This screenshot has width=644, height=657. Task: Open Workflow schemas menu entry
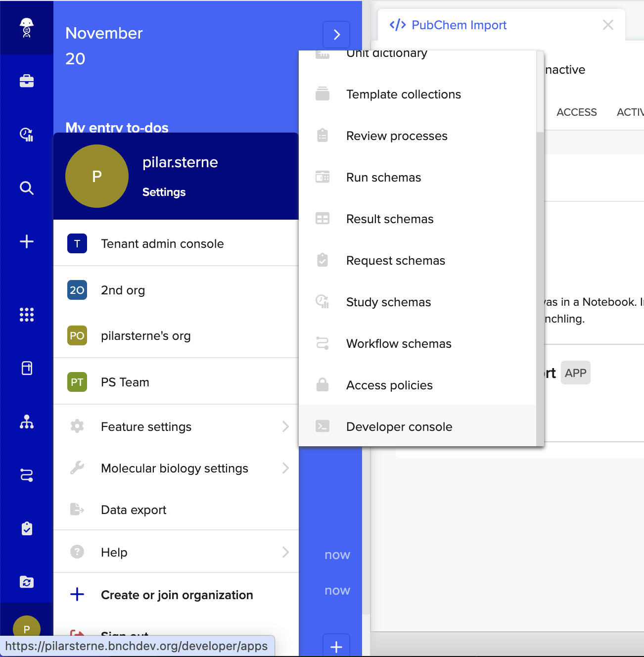tap(399, 343)
